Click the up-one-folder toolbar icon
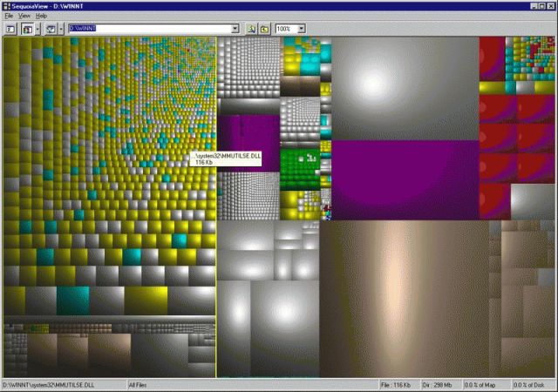 [x=264, y=29]
